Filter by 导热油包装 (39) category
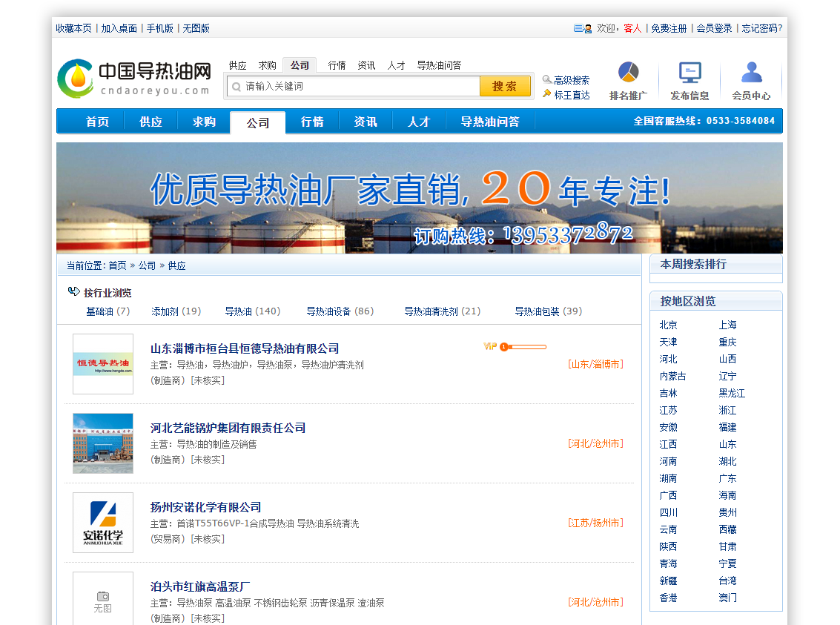This screenshot has height=625, width=840. point(549,311)
